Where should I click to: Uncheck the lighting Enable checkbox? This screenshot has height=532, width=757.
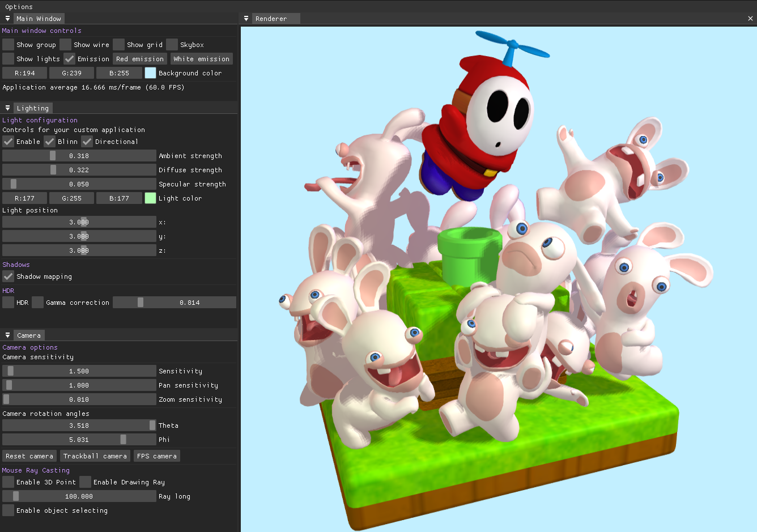8,142
